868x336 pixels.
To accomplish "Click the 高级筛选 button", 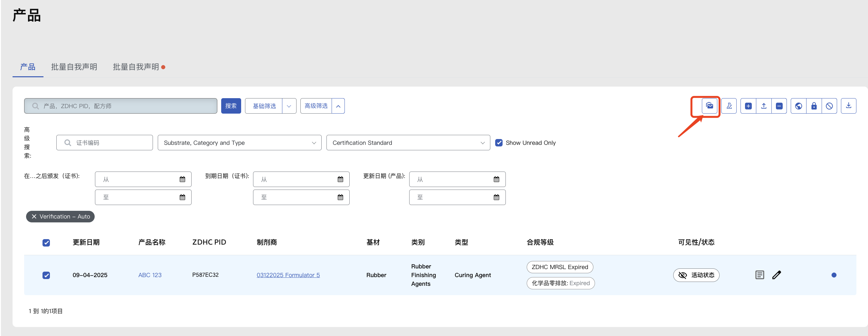I will (316, 106).
